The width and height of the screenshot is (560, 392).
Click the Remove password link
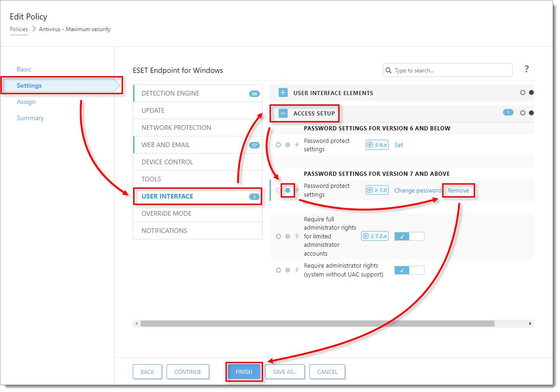458,190
